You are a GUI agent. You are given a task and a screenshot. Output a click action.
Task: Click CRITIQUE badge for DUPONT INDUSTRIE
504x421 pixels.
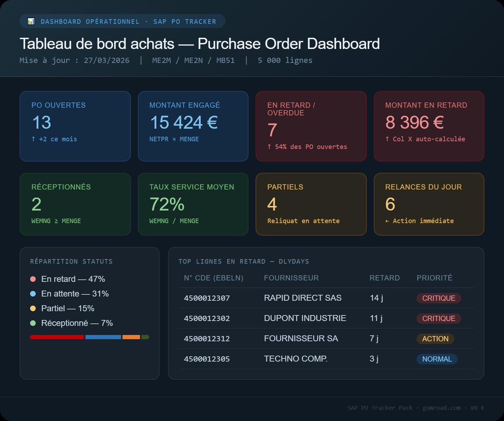439,318
